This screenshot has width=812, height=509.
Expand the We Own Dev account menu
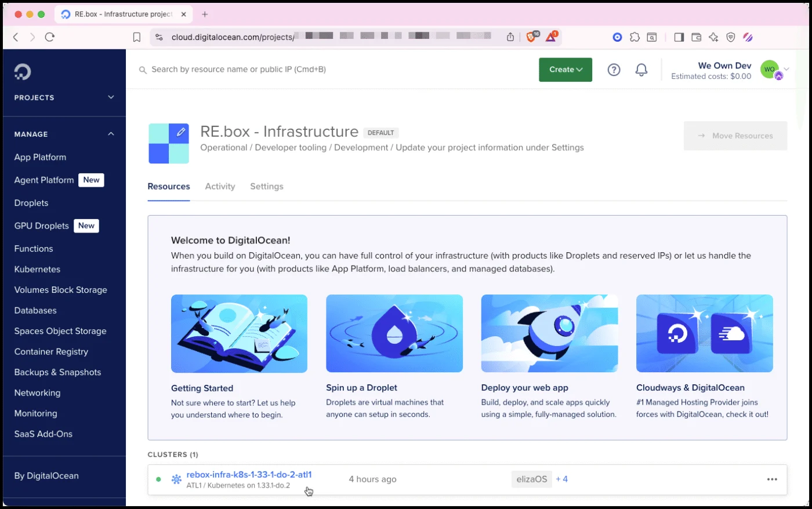point(787,69)
